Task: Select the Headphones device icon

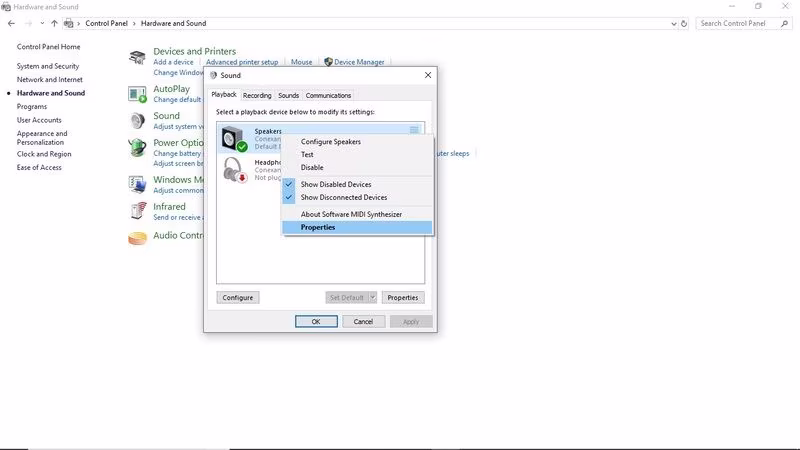Action: (x=235, y=169)
